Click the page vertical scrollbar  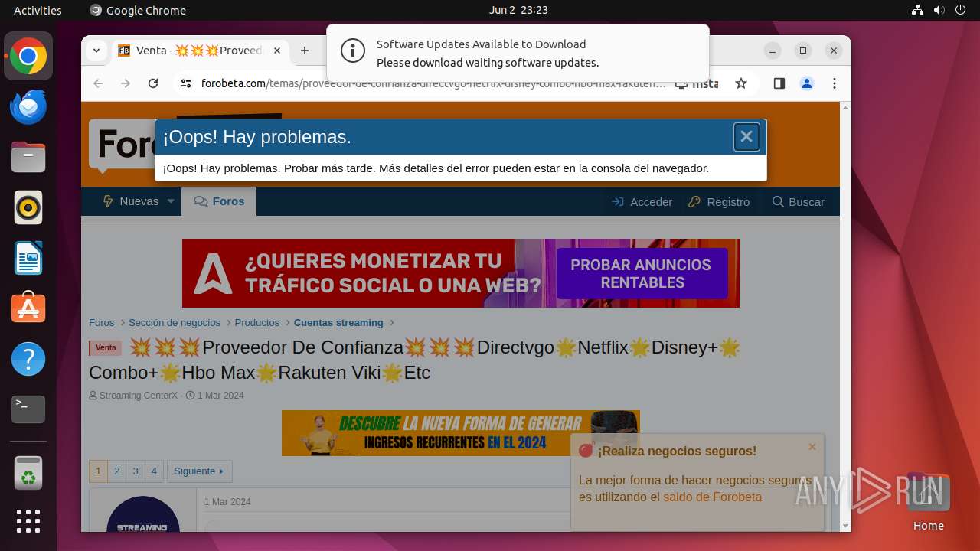[845, 316]
